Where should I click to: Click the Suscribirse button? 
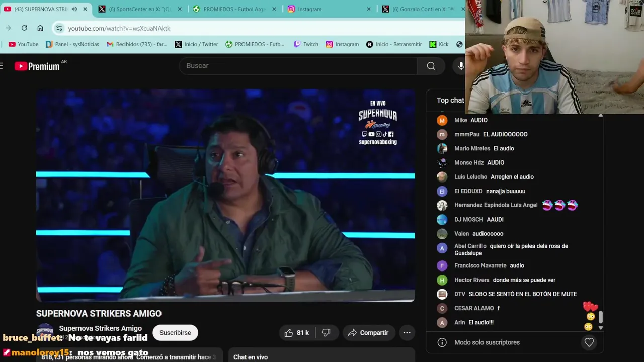tap(175, 333)
